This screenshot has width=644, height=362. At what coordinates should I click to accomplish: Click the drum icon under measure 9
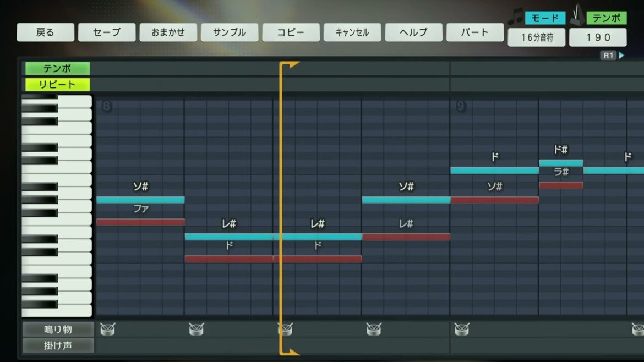tap(462, 329)
